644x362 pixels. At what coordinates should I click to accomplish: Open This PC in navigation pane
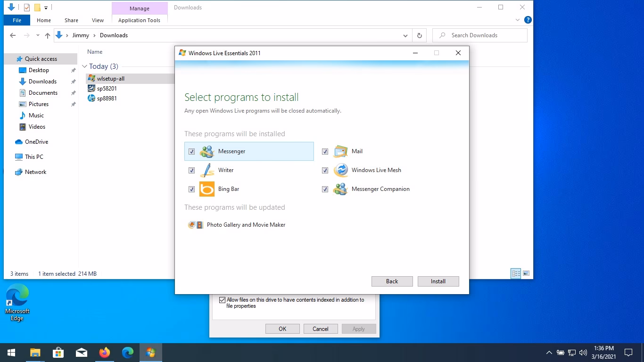click(x=34, y=157)
